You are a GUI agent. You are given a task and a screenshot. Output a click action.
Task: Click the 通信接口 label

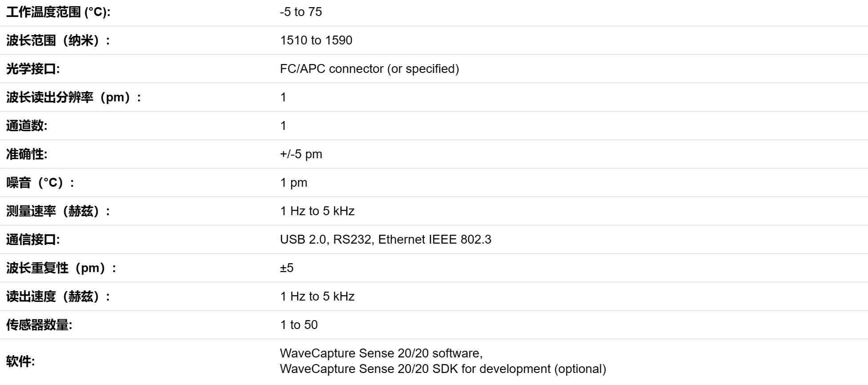coord(33,240)
